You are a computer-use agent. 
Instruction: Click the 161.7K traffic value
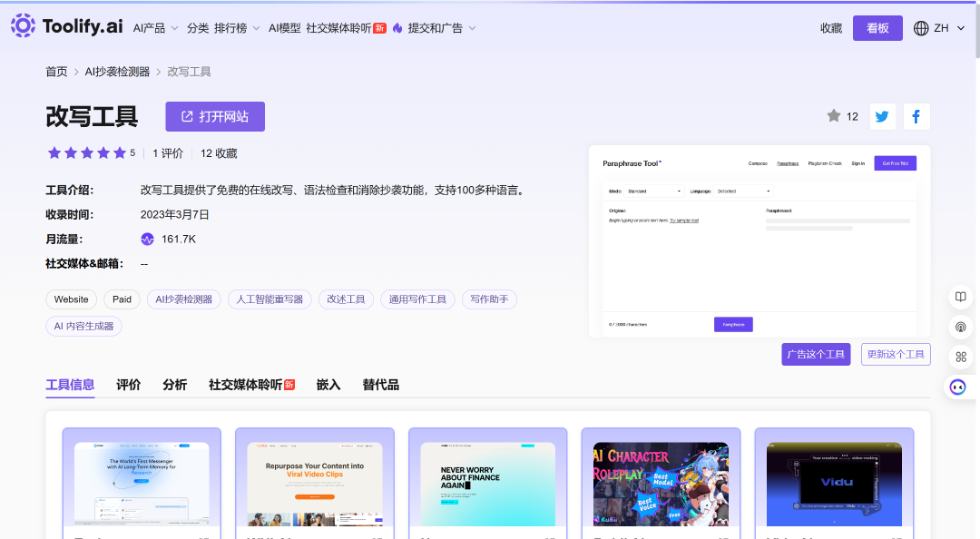(179, 240)
